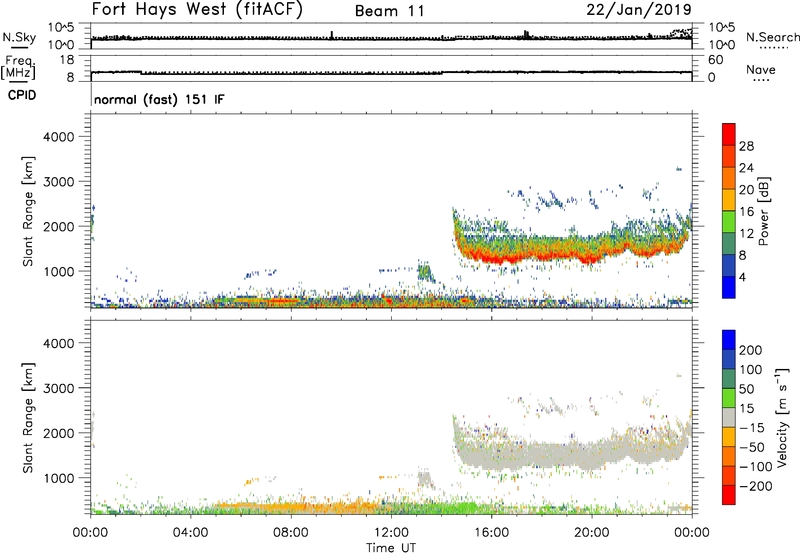
Task: Click the red high-power backscatter band near 16:00
Action: tap(497, 257)
